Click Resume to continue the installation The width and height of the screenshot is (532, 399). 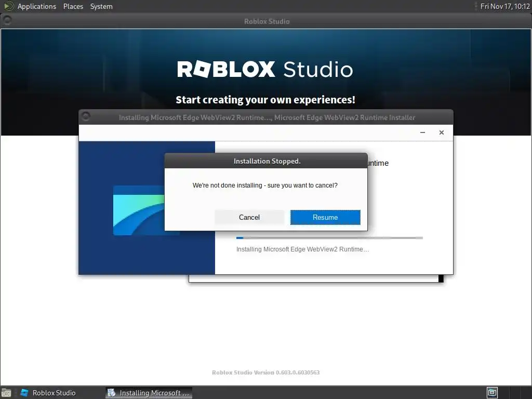coord(325,217)
